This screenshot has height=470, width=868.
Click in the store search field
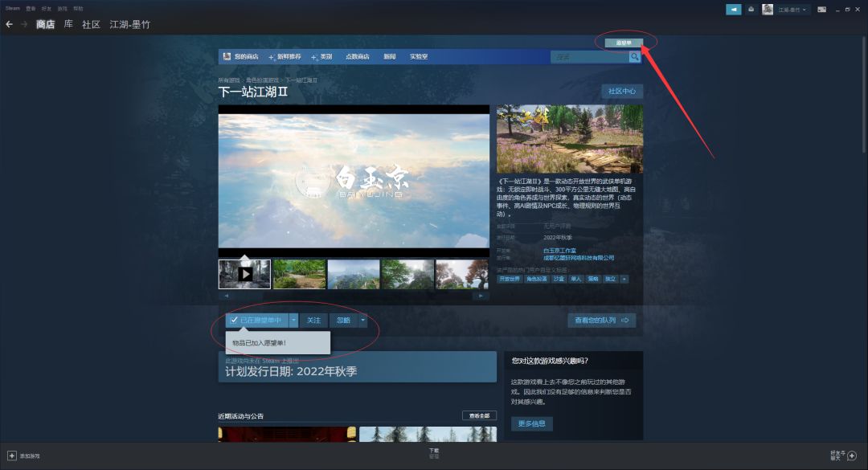[x=590, y=56]
